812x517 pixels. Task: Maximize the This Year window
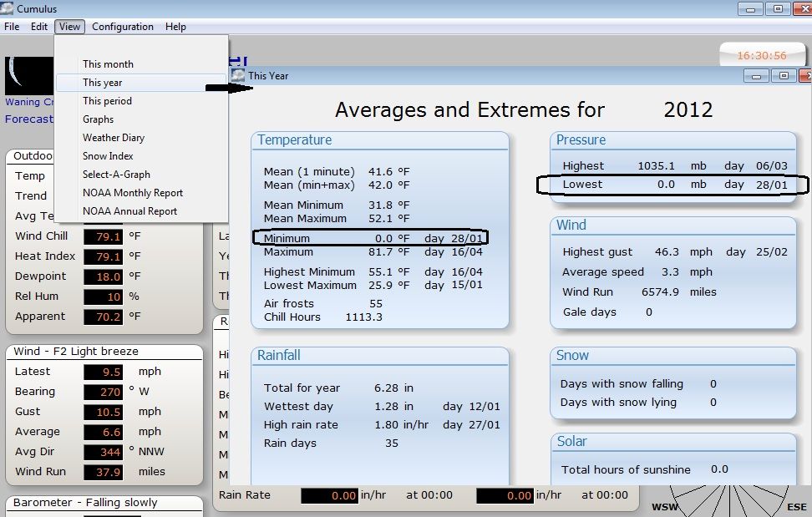tap(783, 75)
